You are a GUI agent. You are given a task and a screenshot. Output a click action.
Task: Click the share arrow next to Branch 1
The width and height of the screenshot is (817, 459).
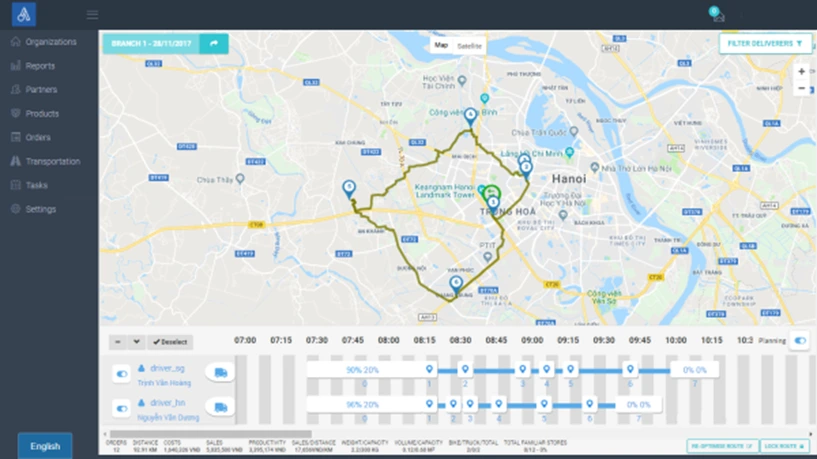point(214,44)
